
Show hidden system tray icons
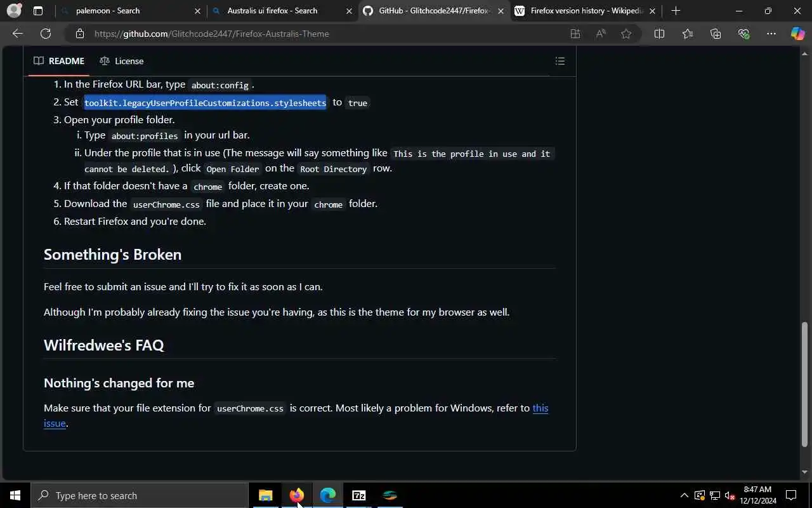(x=684, y=495)
